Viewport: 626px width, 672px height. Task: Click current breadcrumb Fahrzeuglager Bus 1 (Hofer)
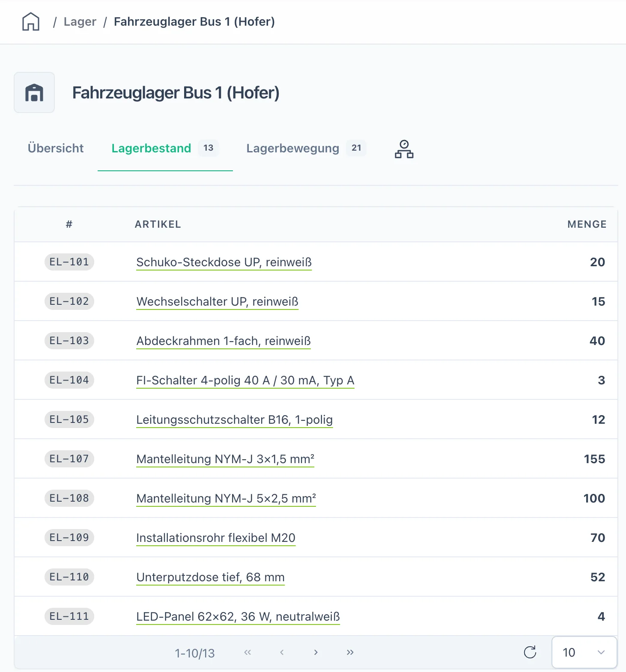point(194,21)
